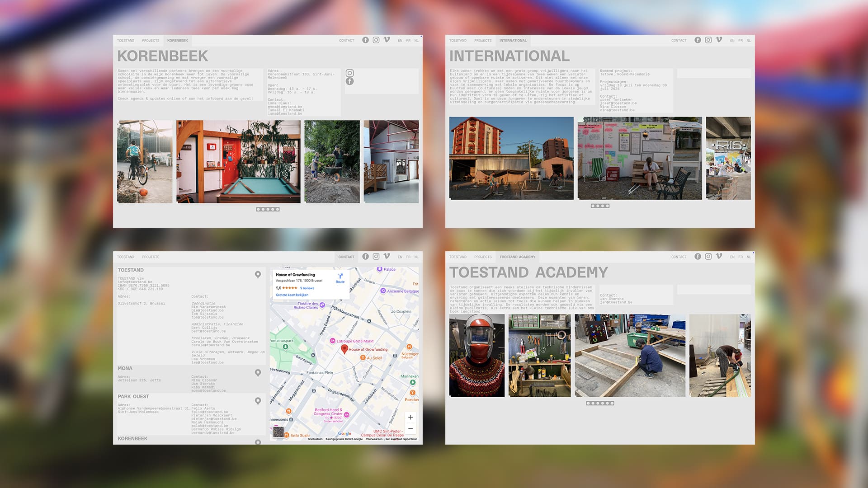Switch map to satellite layer thumbnail
The width and height of the screenshot is (868, 488).
[278, 432]
